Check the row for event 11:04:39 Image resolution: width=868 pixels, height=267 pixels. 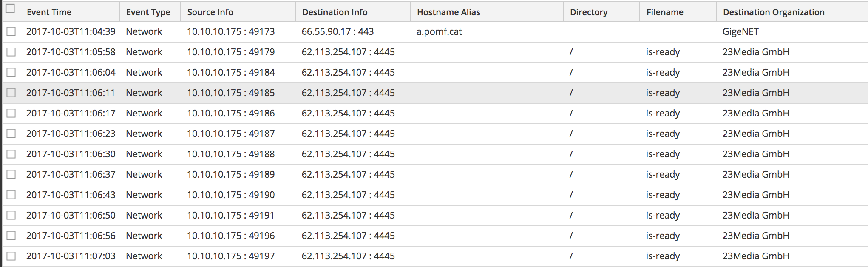pyautogui.click(x=11, y=32)
